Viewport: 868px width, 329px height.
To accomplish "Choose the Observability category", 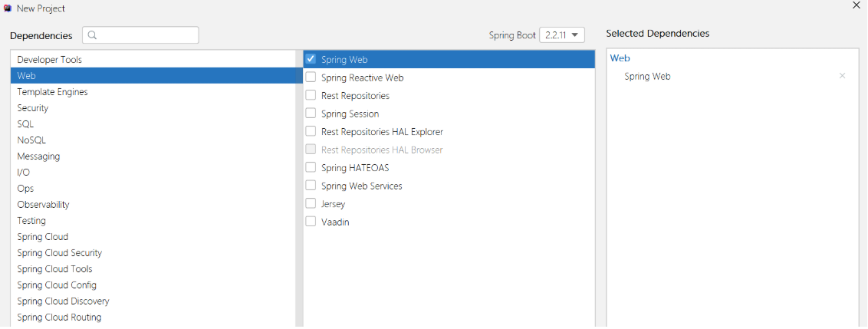I will pyautogui.click(x=153, y=204).
